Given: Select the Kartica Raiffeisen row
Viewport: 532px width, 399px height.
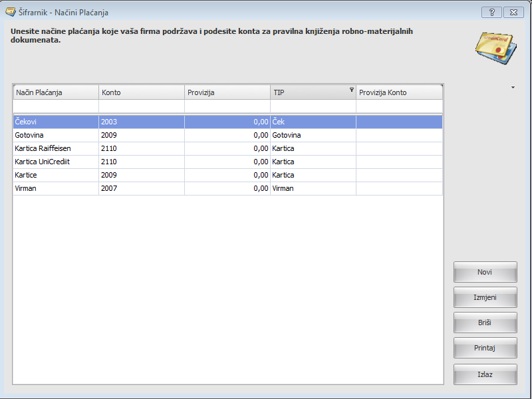Looking at the screenshot, I should (x=56, y=148).
